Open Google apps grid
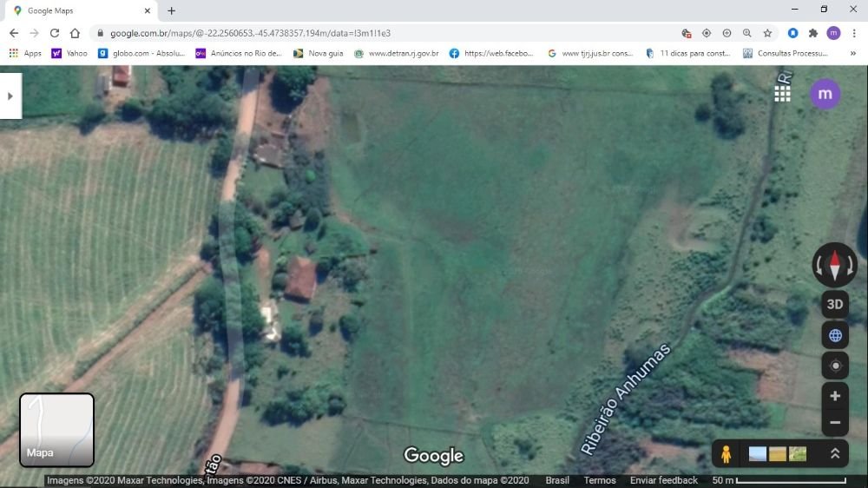The height and width of the screenshot is (488, 868). (782, 94)
